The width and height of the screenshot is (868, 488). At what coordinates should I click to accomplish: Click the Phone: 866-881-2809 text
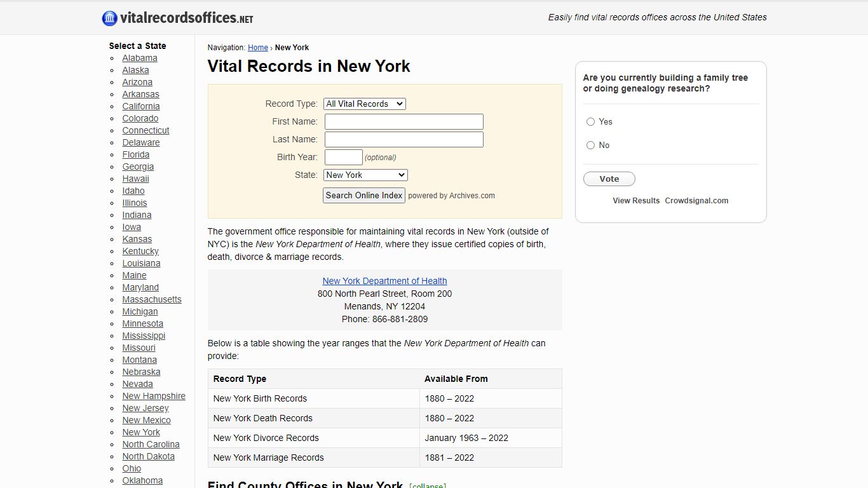pyautogui.click(x=384, y=319)
